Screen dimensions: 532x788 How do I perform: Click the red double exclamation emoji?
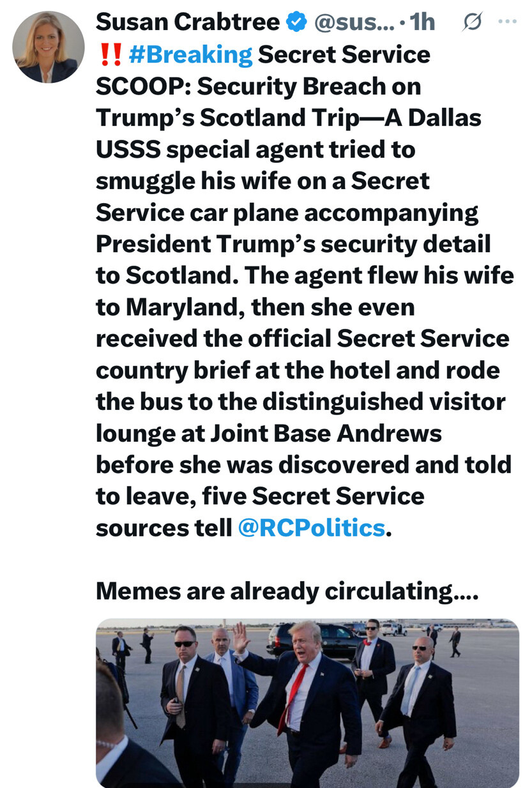[x=109, y=55]
